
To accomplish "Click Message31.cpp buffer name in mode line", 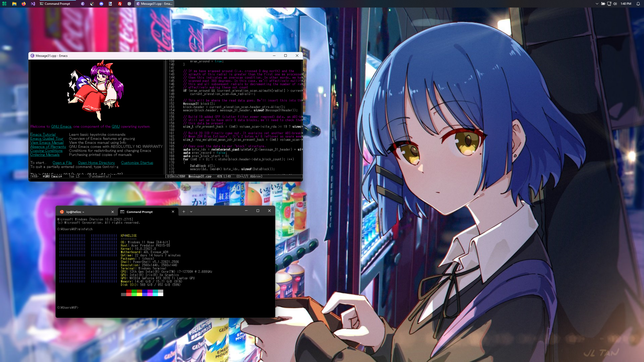I will point(200,176).
